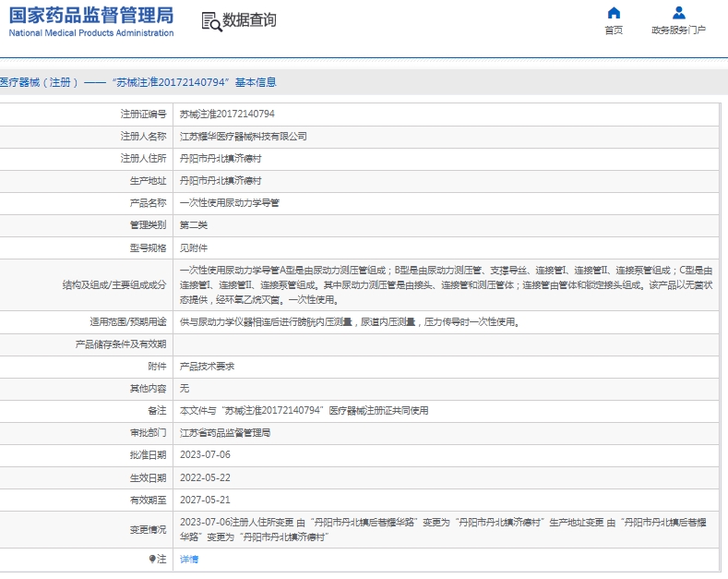Click product name 一次性使用尿动力学导管
Viewport: 728px width, 579px height.
[x=230, y=203]
